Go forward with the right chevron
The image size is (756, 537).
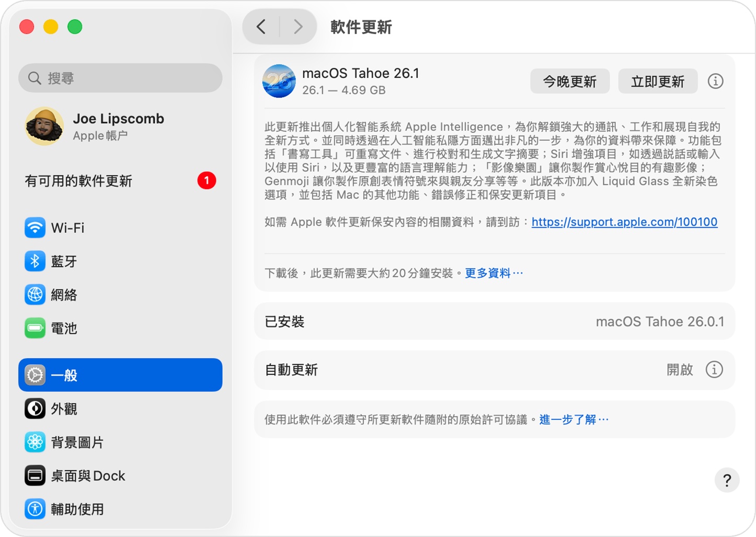tap(298, 26)
